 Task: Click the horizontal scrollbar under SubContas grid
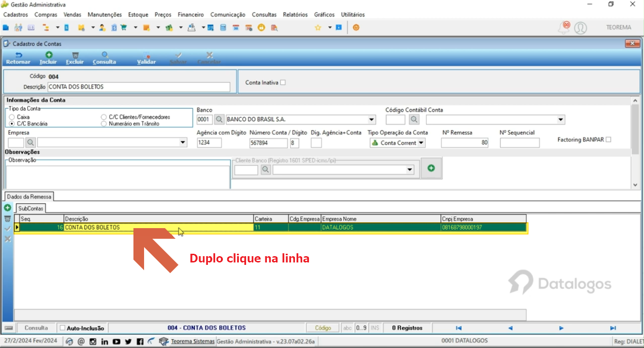[270, 315]
